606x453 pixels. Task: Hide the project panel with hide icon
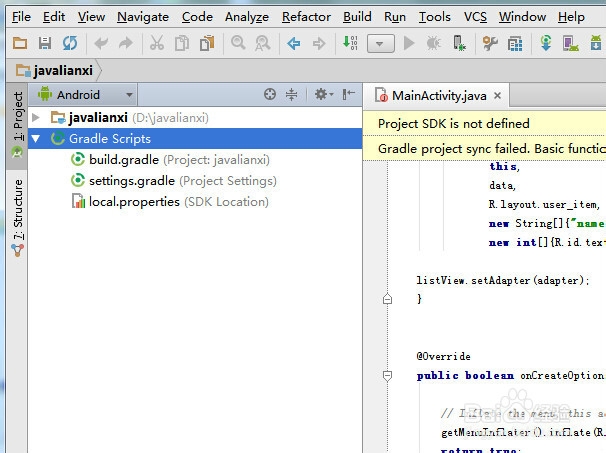pyautogui.click(x=348, y=94)
